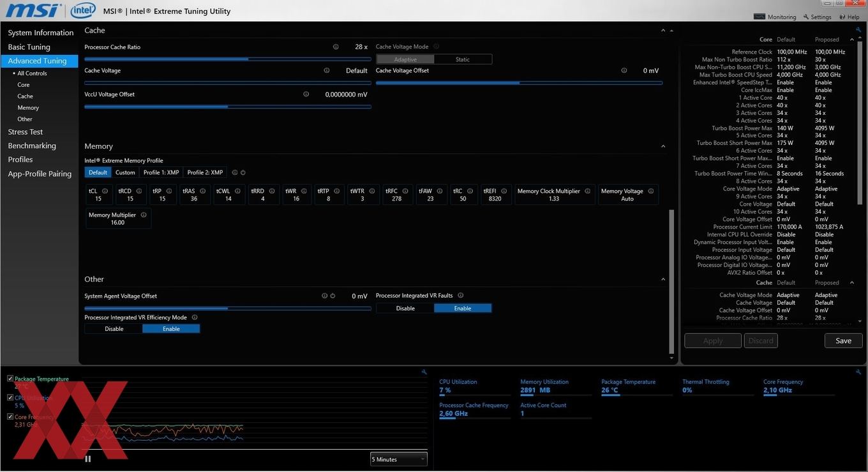Select All Controls under Advanced Tuning
The height and width of the screenshot is (472, 868).
tap(32, 73)
